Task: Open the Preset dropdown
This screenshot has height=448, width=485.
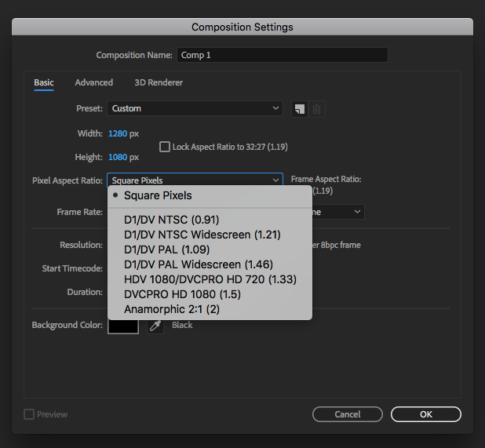Action: click(195, 108)
